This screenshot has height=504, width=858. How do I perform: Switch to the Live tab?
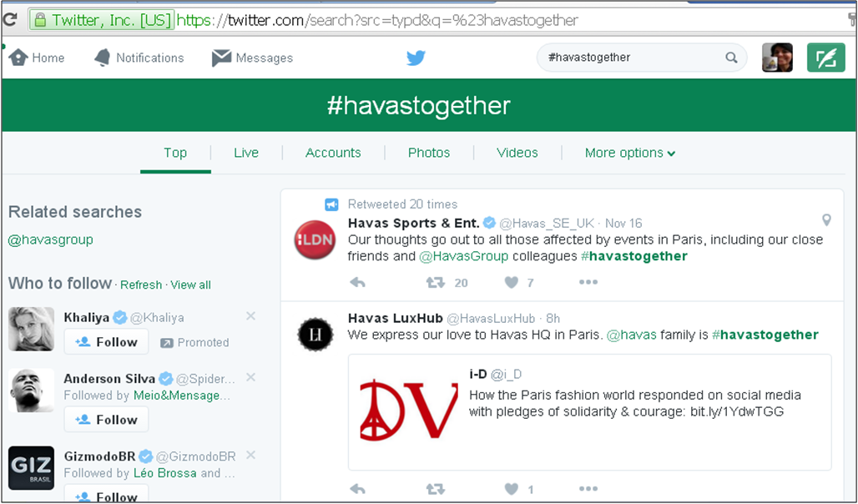pos(246,153)
